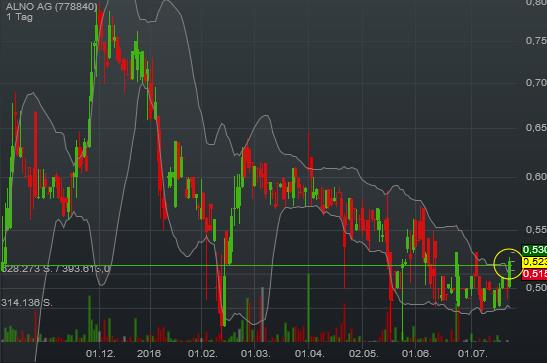Select the 0,65 price axis label
The width and height of the screenshot is (547, 363).
tap(536, 128)
